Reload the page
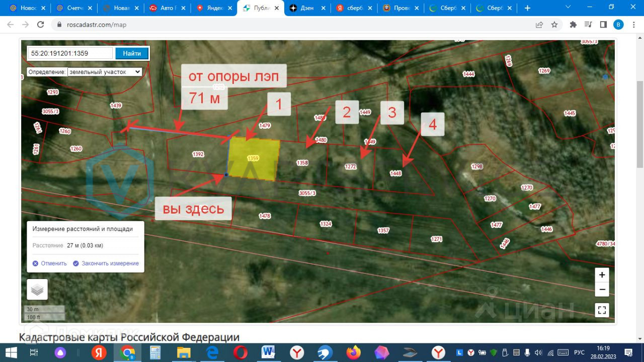This screenshot has height=362, width=644. click(x=41, y=25)
